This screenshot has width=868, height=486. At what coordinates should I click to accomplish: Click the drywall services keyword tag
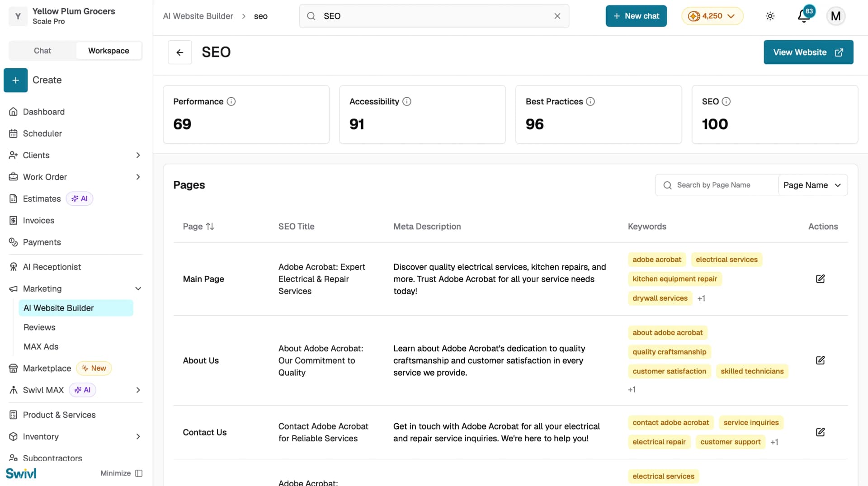[660, 298]
